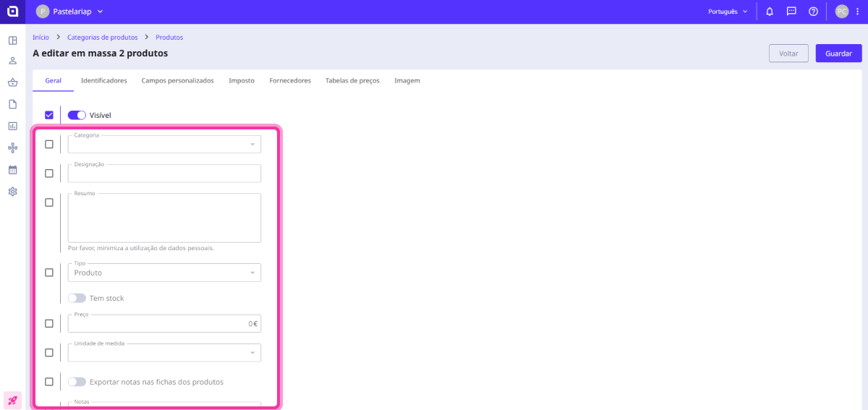
Task: Tick the Unidade de medida row checkbox
Action: (x=49, y=353)
